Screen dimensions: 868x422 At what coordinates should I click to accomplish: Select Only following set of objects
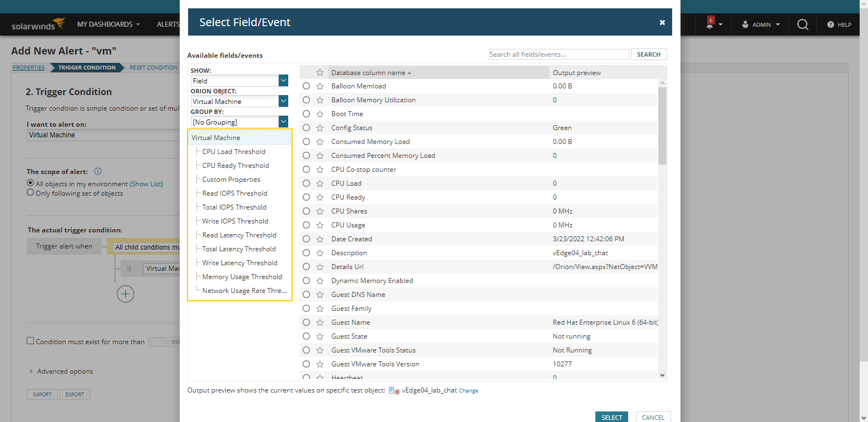31,193
